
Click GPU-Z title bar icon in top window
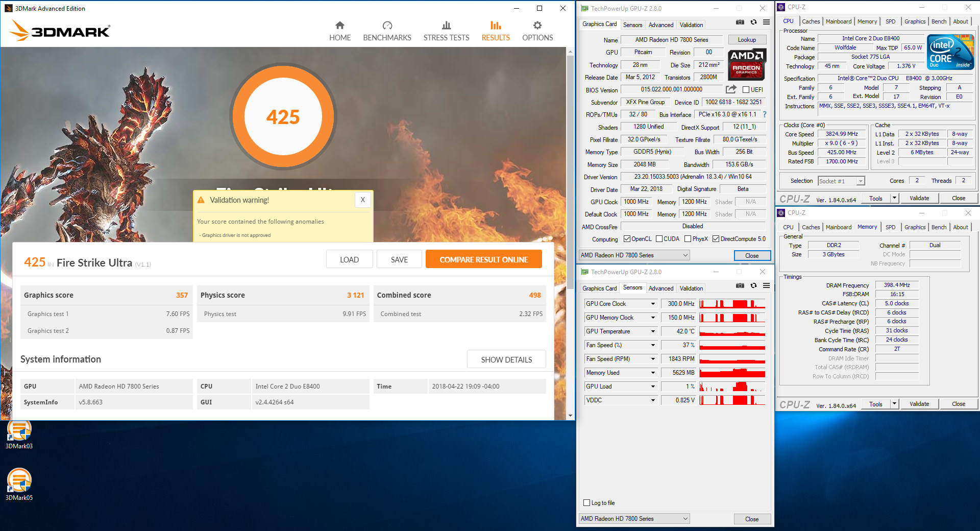point(585,8)
